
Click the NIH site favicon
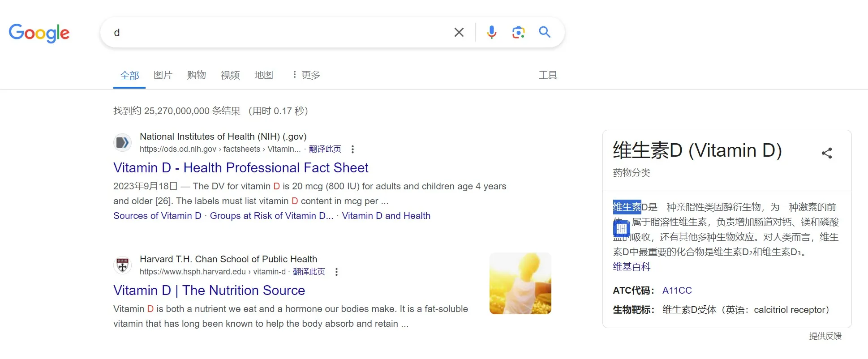click(122, 142)
